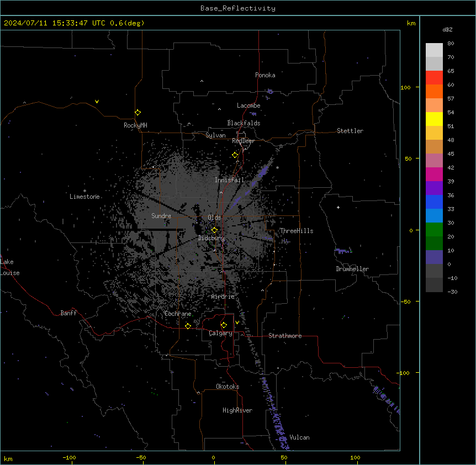Viewport: 476px width, 465px height.
Task: Click the asterisk marker above Limestone
Action: [84, 191]
